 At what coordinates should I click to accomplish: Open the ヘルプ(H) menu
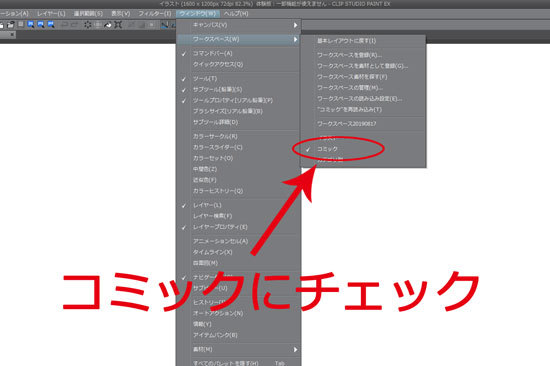pos(236,14)
